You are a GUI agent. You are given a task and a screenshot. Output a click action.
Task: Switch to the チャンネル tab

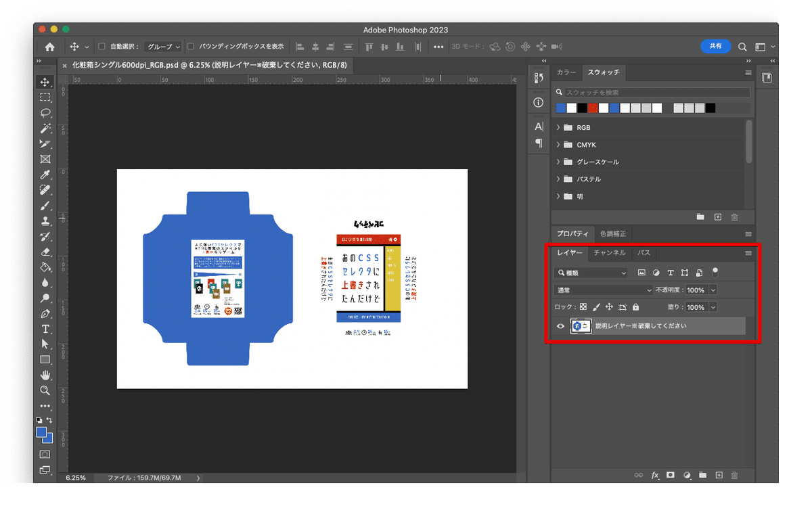coord(610,252)
